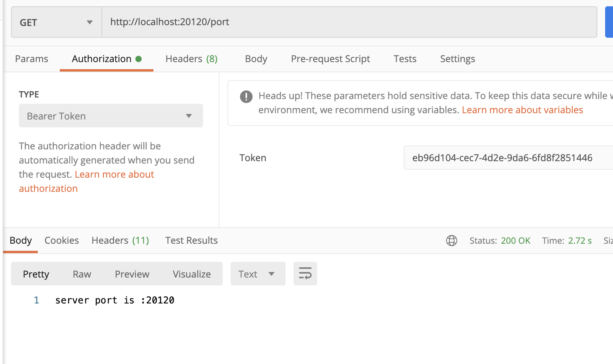The height and width of the screenshot is (364, 613).
Task: Open the Bearer Token type dropdown
Action: click(x=111, y=116)
